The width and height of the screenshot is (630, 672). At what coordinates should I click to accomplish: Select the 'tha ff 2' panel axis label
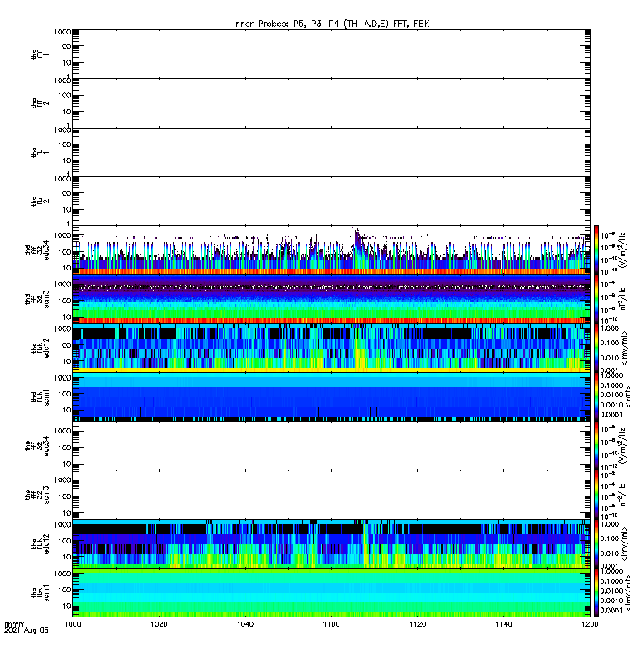pyautogui.click(x=39, y=102)
